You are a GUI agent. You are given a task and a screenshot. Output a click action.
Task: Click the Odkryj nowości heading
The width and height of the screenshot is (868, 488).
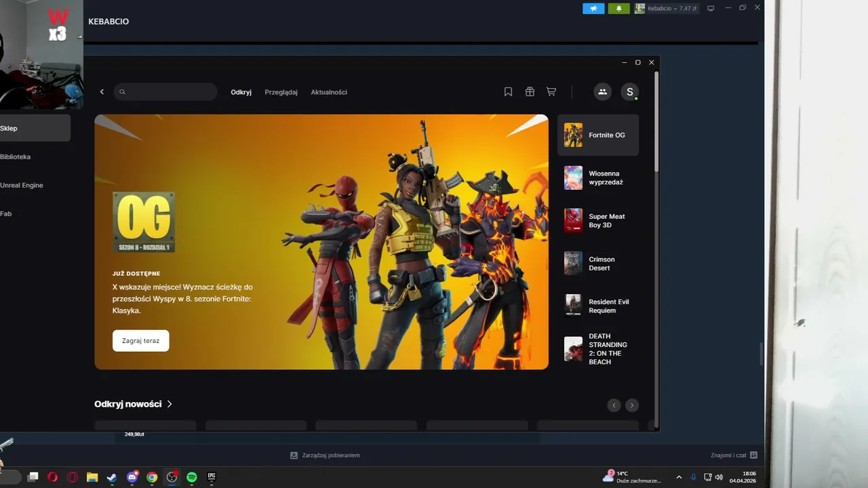click(127, 404)
